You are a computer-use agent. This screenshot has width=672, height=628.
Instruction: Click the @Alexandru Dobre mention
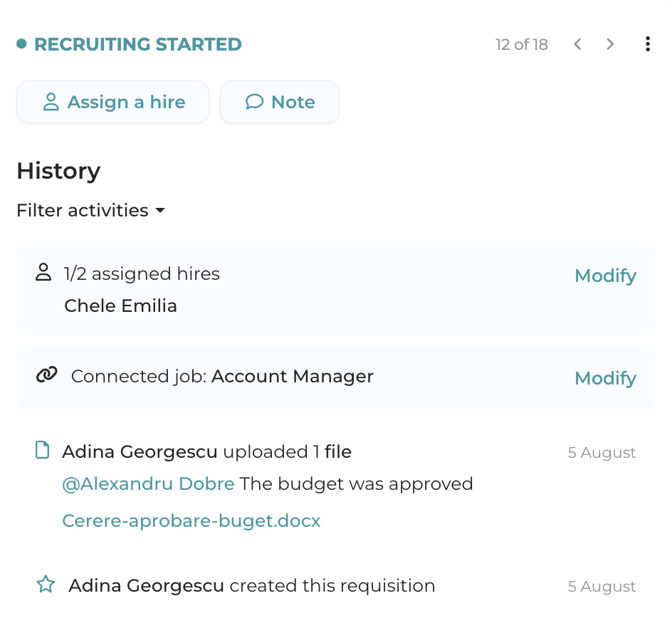coord(148,484)
